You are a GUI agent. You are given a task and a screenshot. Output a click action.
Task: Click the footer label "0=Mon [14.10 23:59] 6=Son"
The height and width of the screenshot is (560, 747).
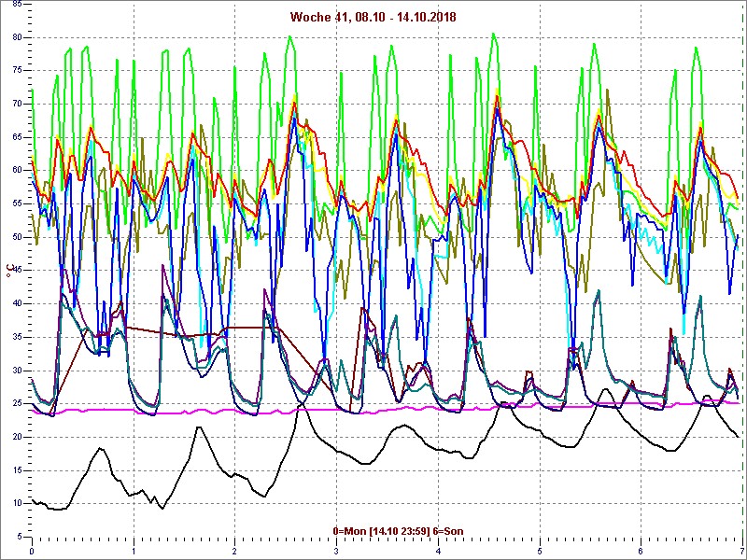click(399, 531)
